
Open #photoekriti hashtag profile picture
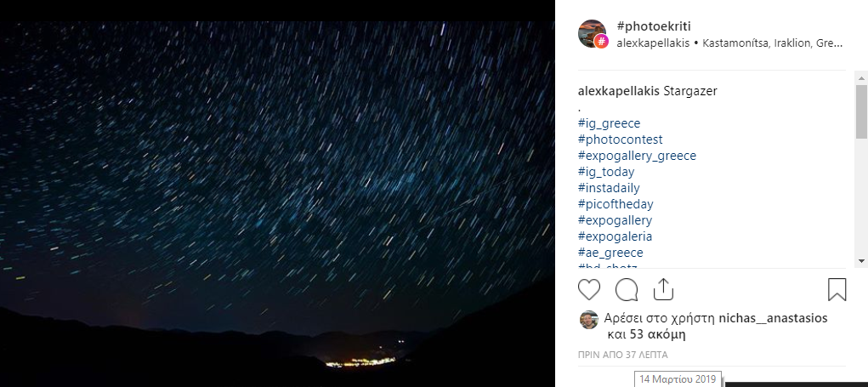tap(593, 34)
